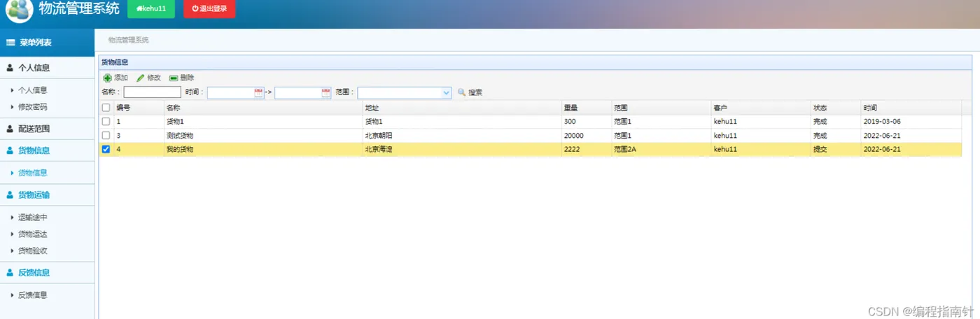Viewport: 980px width, 319px height.
Task: Uncheck the box for row 我的货物
Action: pyautogui.click(x=106, y=149)
